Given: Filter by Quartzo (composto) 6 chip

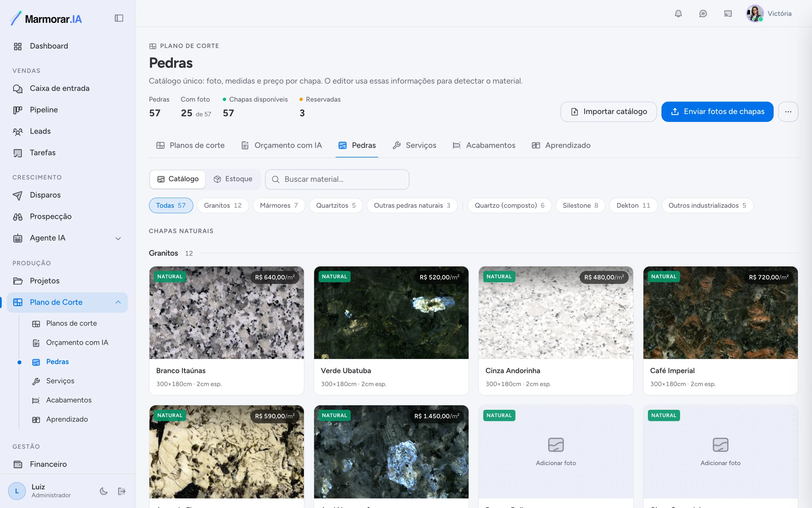Looking at the screenshot, I should [509, 206].
